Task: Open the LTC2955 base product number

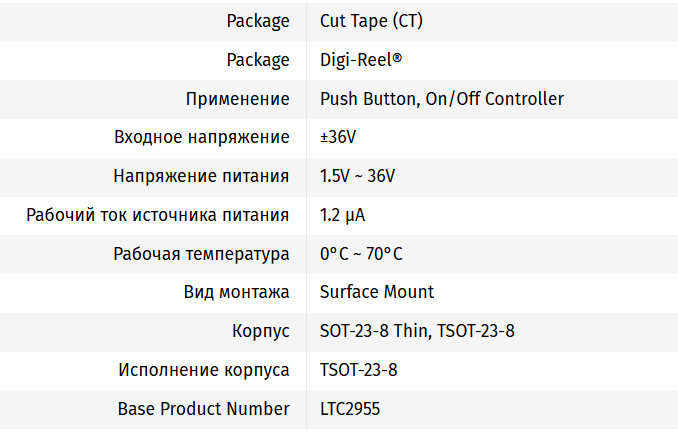Action: (x=350, y=409)
